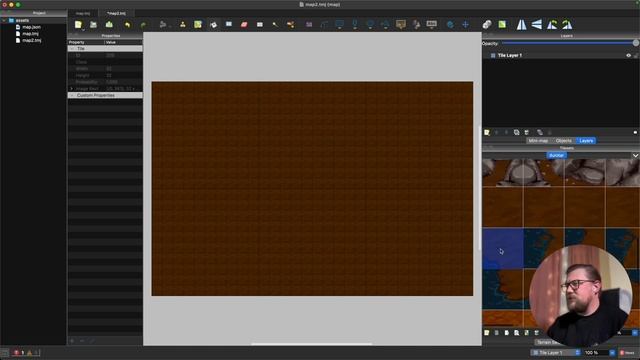
Task: Click the New Tileset icon below tileset
Action: coord(487,333)
